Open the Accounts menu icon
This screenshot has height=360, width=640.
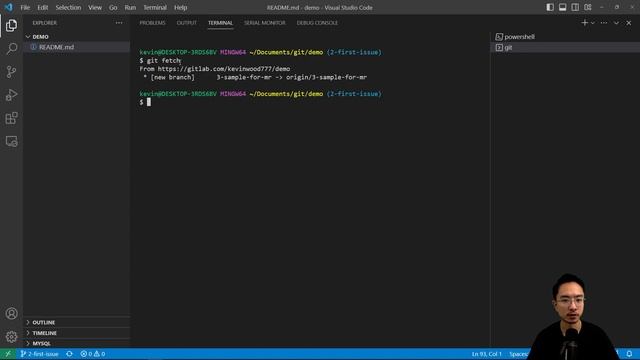tap(11, 313)
